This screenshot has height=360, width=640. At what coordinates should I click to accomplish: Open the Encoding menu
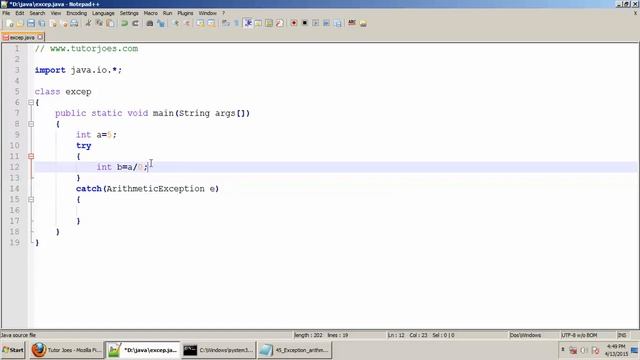[x=76, y=13]
